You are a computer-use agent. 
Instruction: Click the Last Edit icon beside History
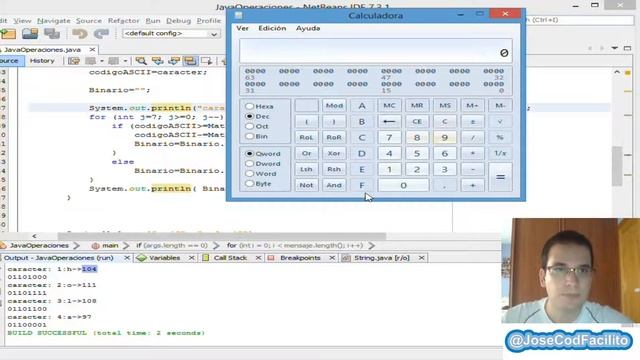(74, 61)
